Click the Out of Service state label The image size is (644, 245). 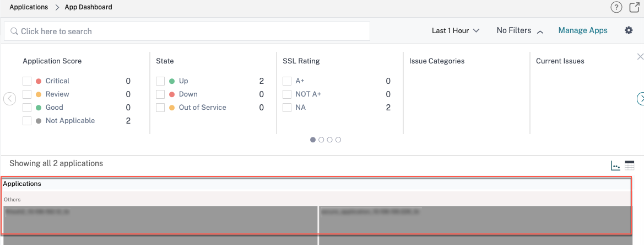pyautogui.click(x=203, y=107)
